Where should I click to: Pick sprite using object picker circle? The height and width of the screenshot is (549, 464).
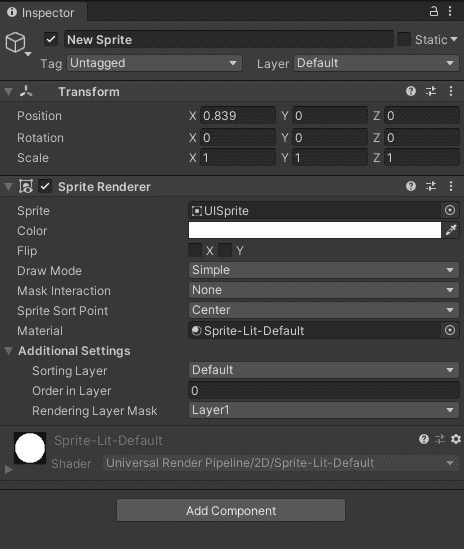coord(450,210)
